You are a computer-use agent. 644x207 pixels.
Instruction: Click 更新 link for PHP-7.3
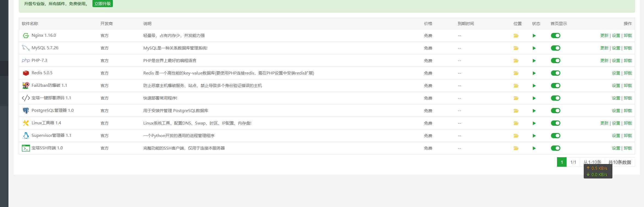(604, 61)
